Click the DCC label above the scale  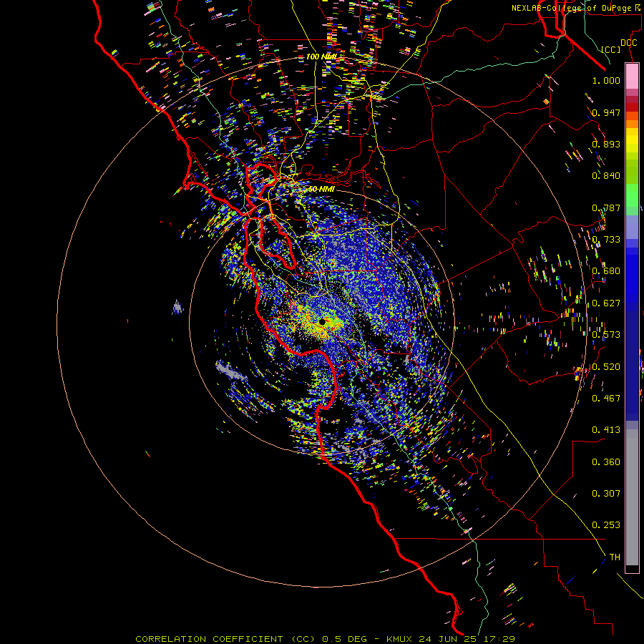pyautogui.click(x=628, y=43)
